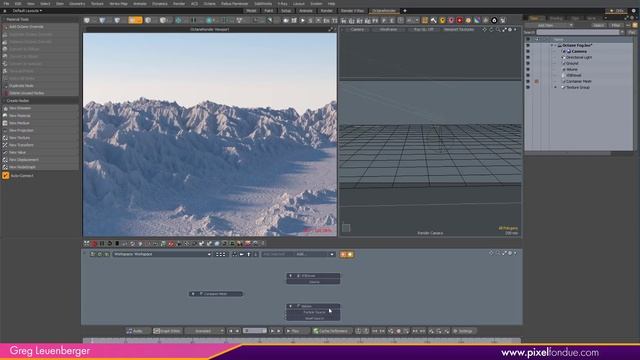Click the red record icon in Octane render toolbar
640x360 pixels.
pyautogui.click(x=94, y=244)
